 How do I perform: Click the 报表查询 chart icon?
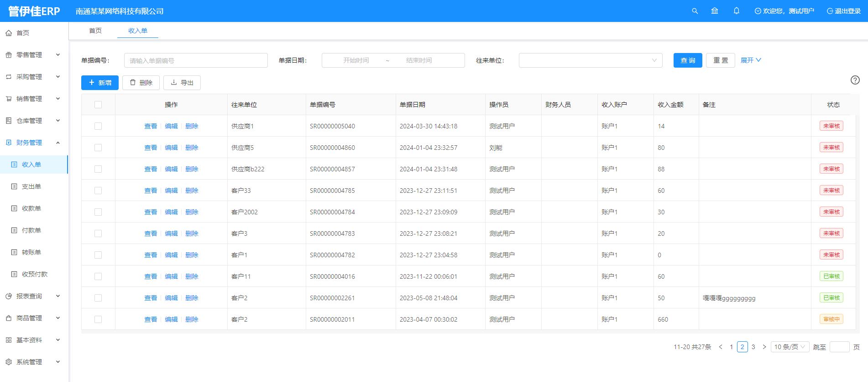[x=9, y=296]
